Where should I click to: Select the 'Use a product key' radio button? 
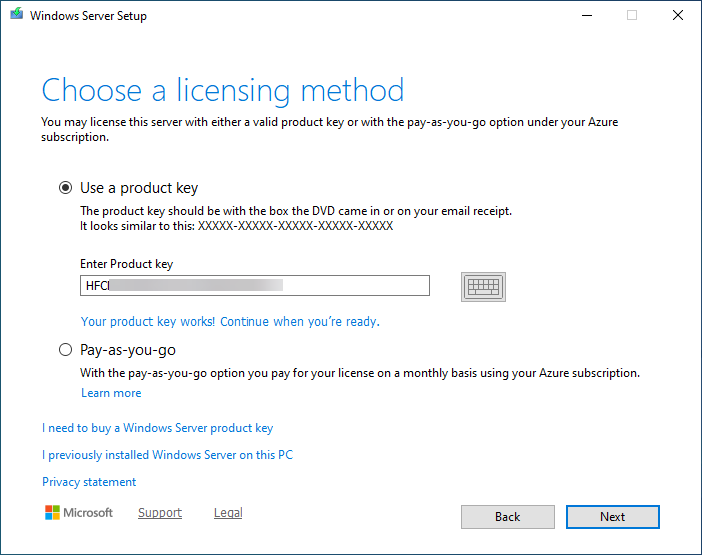66,188
